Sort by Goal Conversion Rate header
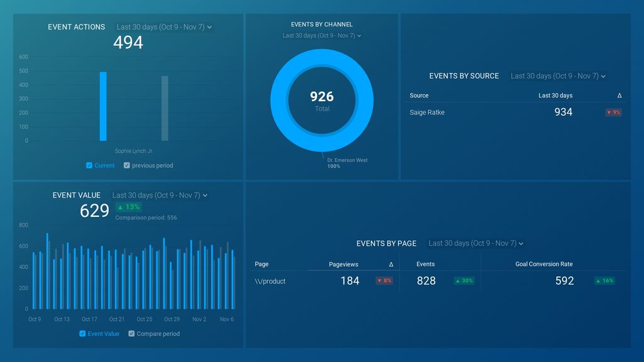 544,265
